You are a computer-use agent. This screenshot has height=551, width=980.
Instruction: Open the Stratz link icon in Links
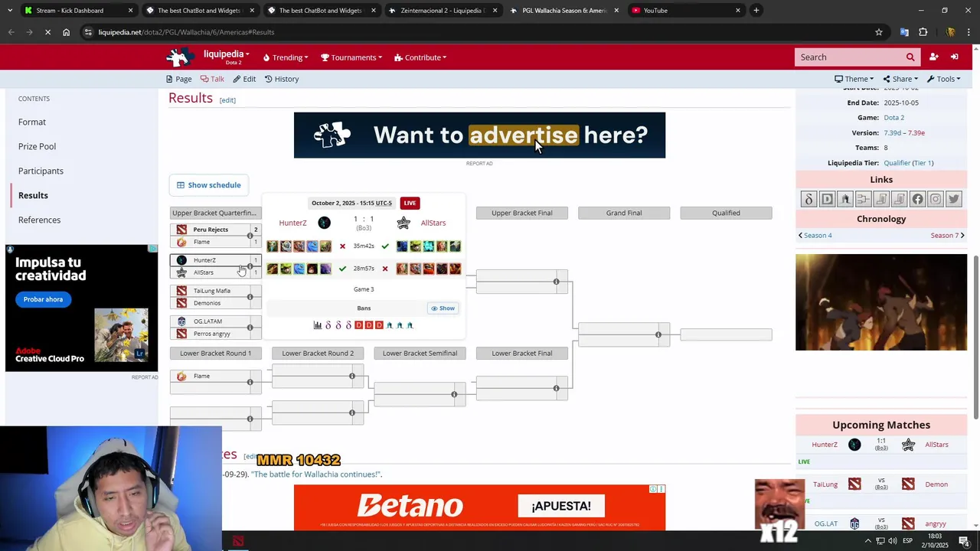pyautogui.click(x=845, y=199)
